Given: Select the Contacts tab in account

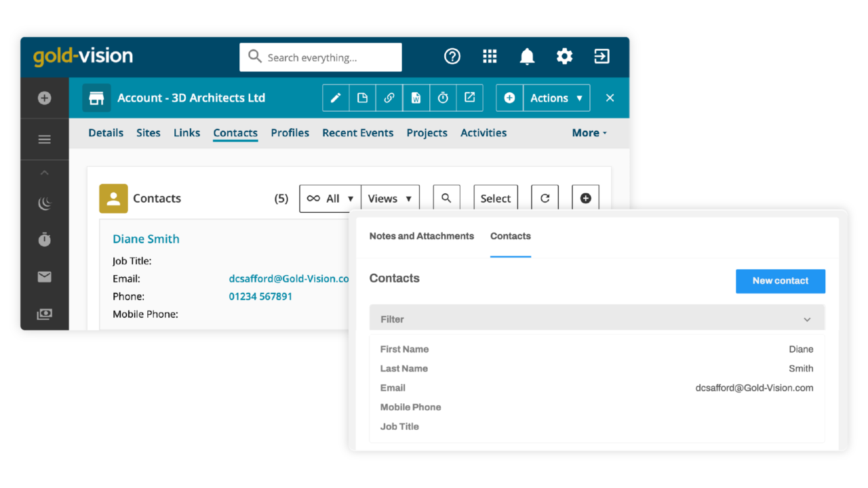Looking at the screenshot, I should click(x=235, y=133).
